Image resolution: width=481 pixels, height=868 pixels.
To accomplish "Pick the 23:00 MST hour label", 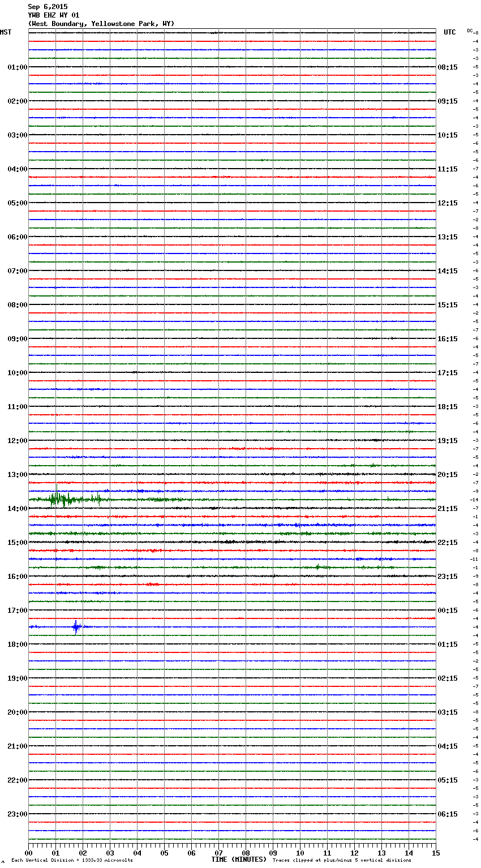I will (x=18, y=814).
